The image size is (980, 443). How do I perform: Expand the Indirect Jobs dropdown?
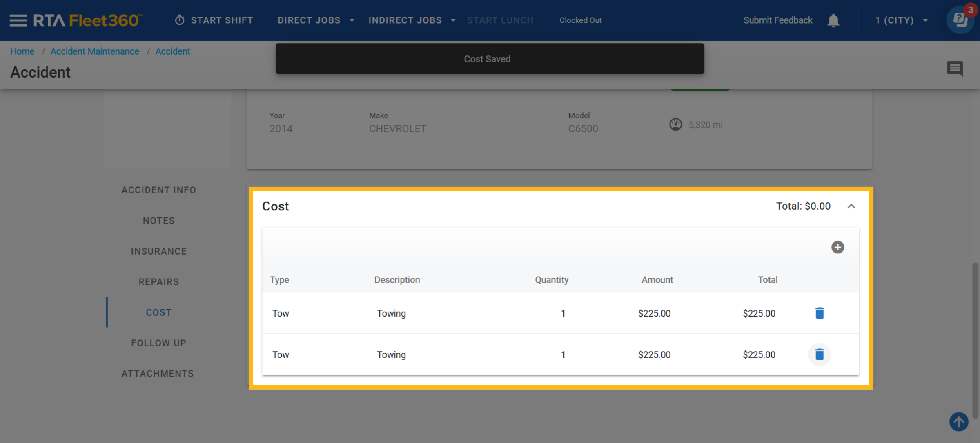pos(412,20)
